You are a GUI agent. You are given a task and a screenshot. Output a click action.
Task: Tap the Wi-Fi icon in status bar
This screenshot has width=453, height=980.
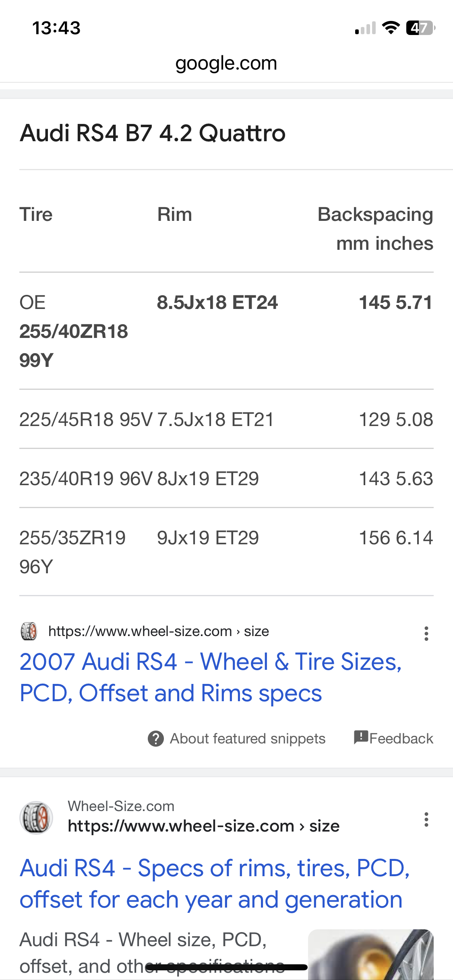[390, 28]
